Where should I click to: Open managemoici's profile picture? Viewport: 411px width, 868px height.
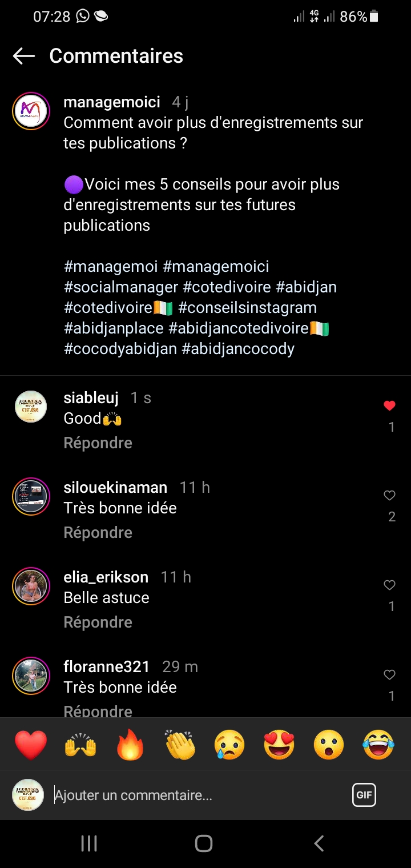(31, 111)
